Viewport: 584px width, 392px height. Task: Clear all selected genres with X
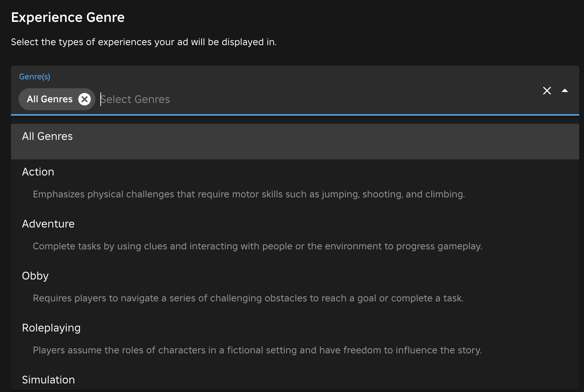pyautogui.click(x=547, y=91)
